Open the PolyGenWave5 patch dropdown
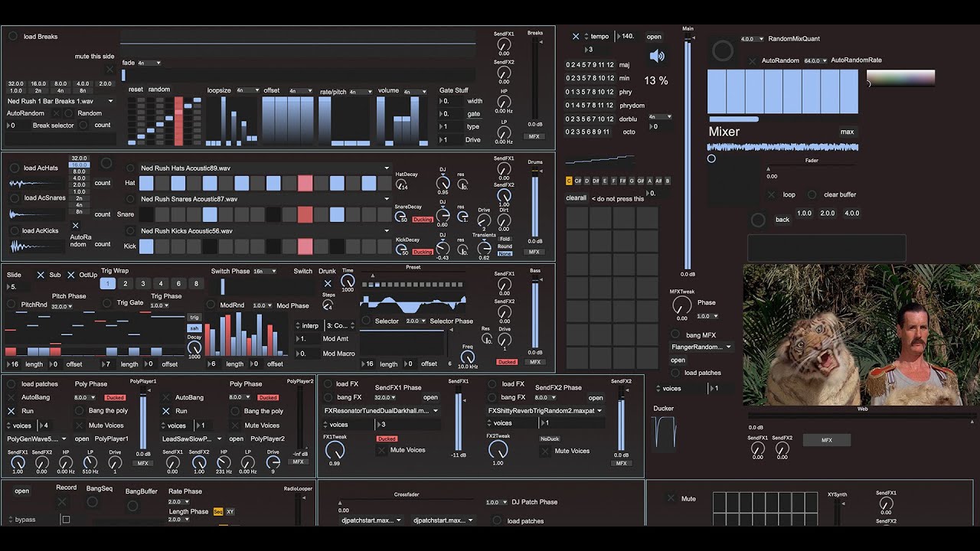The image size is (980, 551). [x=38, y=439]
